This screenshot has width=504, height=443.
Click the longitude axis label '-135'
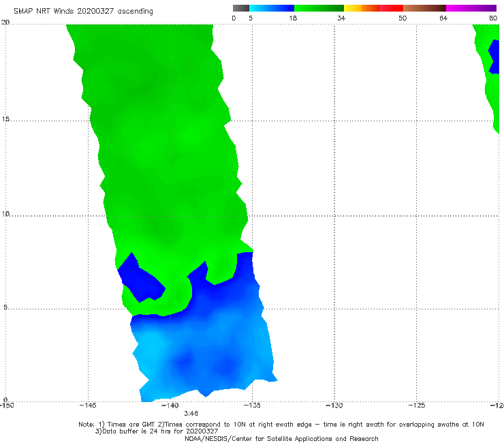pos(252,405)
